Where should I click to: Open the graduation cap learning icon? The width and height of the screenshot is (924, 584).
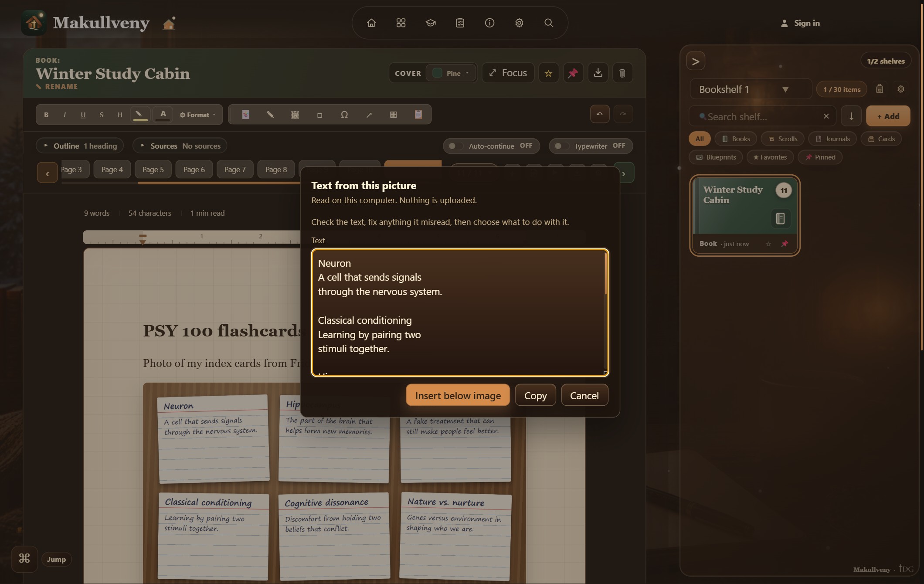(x=431, y=23)
